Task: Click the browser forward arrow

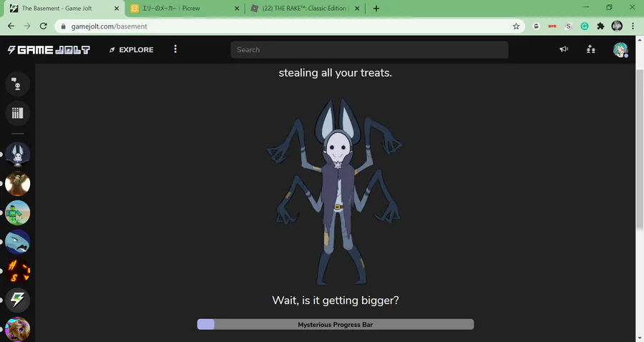Action: click(x=27, y=26)
